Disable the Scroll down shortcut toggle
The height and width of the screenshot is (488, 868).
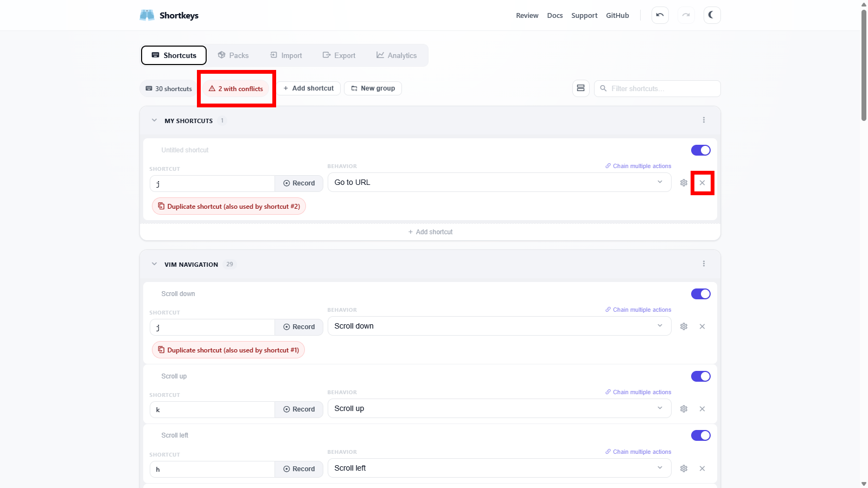(700, 294)
